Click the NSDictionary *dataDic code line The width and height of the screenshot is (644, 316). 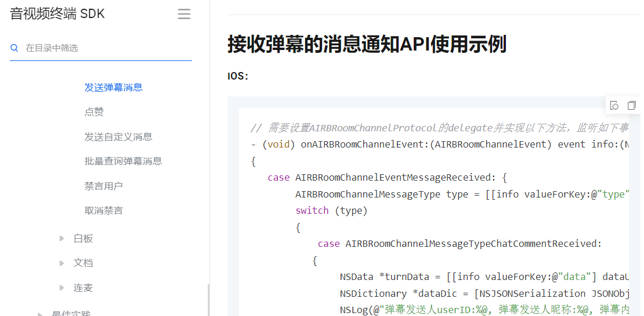pos(484,293)
